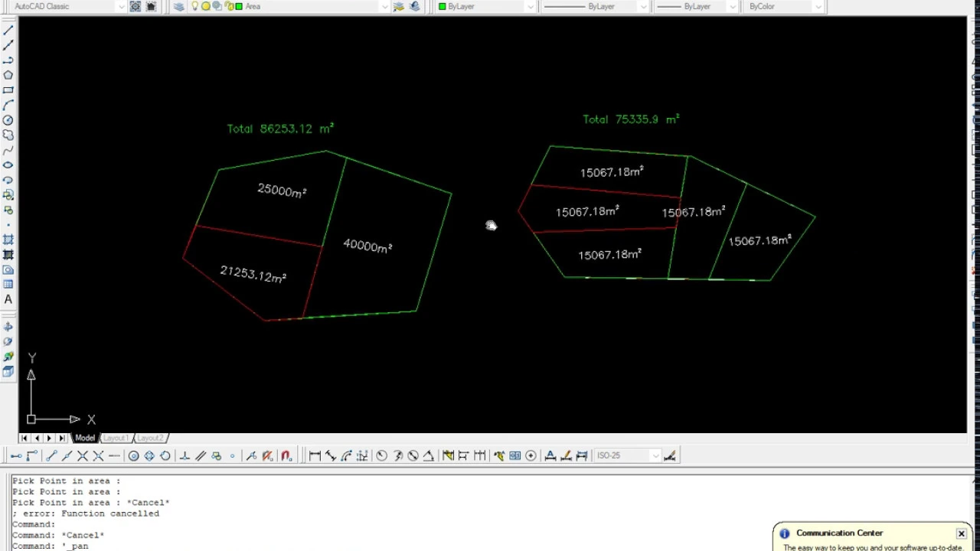The width and height of the screenshot is (980, 551).
Task: Select the '21253.12m²' area label
Action: (x=253, y=274)
